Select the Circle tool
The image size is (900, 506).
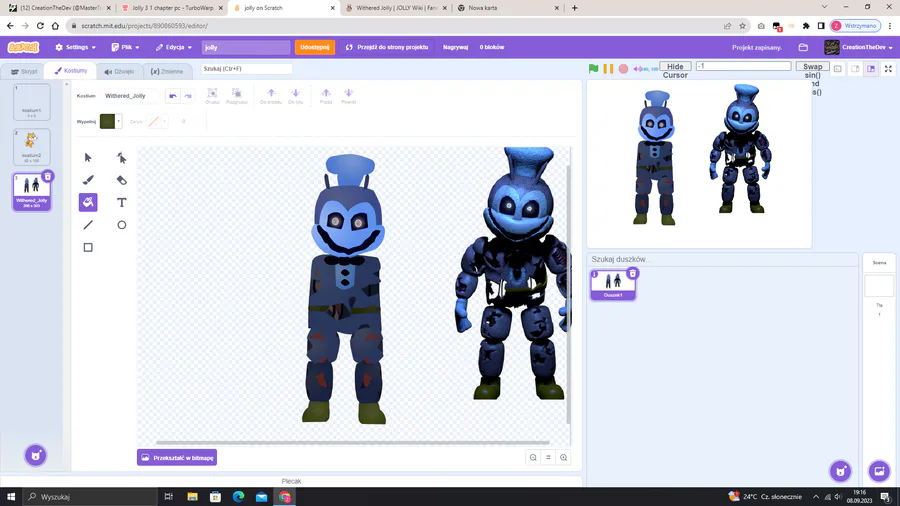point(122,225)
